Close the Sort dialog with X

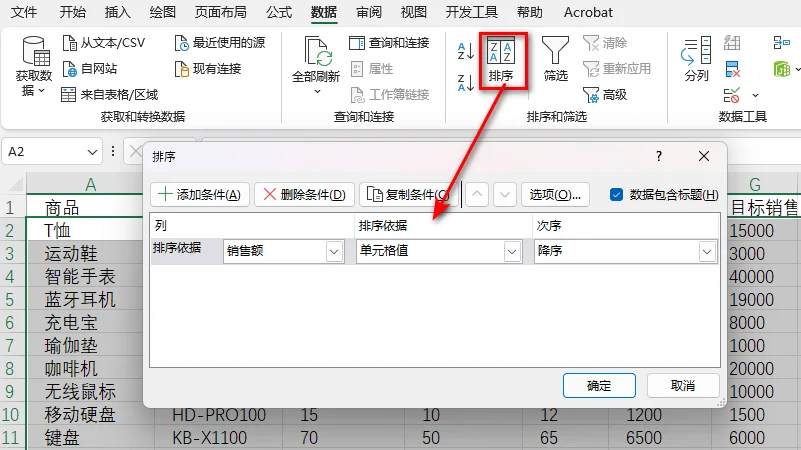(x=704, y=156)
